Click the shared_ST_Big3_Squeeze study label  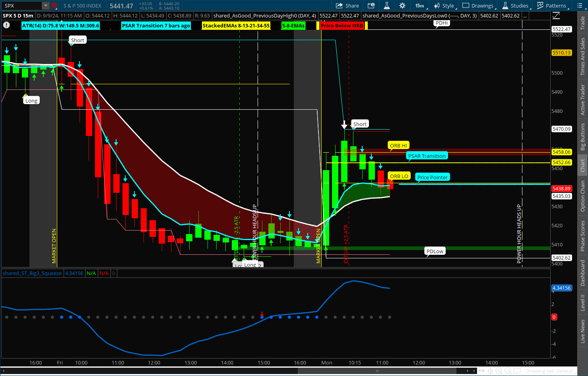(32, 273)
